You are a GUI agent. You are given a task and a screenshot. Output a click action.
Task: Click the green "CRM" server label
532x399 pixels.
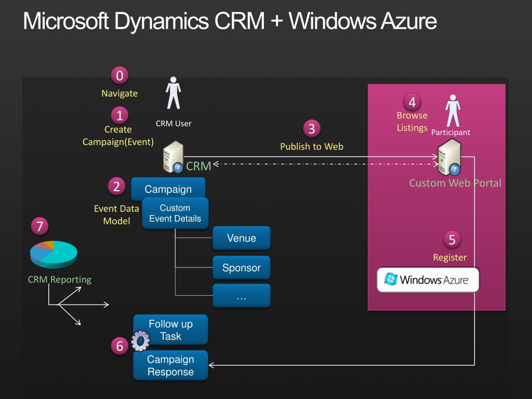click(198, 166)
